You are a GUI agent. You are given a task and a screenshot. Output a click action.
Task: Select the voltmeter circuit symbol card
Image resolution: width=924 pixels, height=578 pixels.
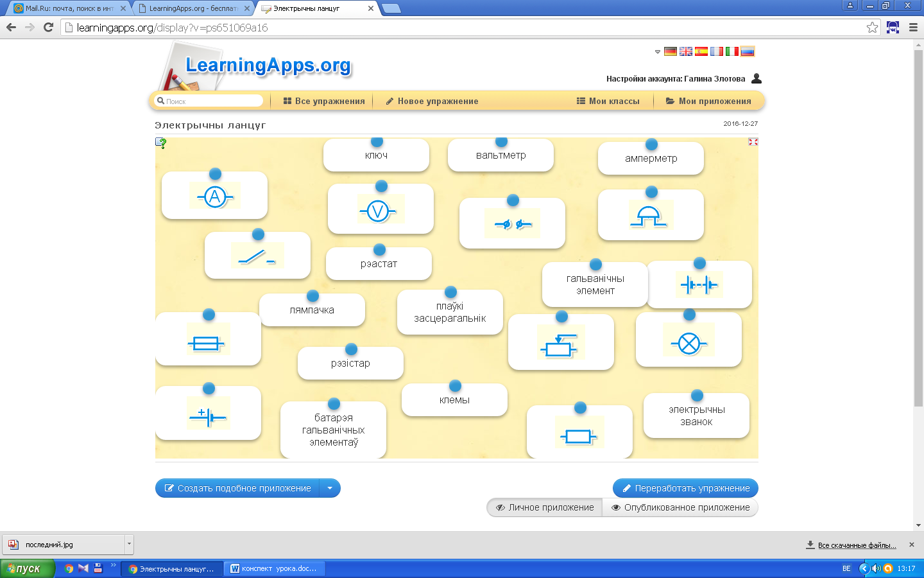pos(380,211)
